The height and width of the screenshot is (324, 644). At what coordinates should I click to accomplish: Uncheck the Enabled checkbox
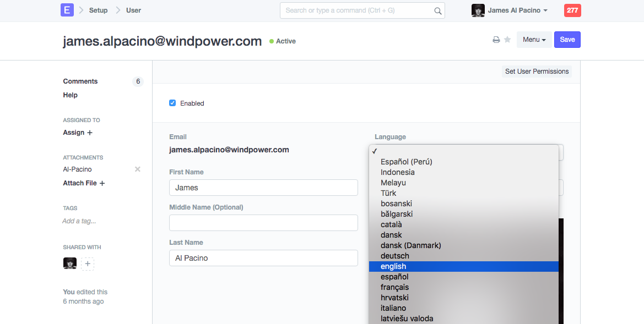(x=172, y=103)
